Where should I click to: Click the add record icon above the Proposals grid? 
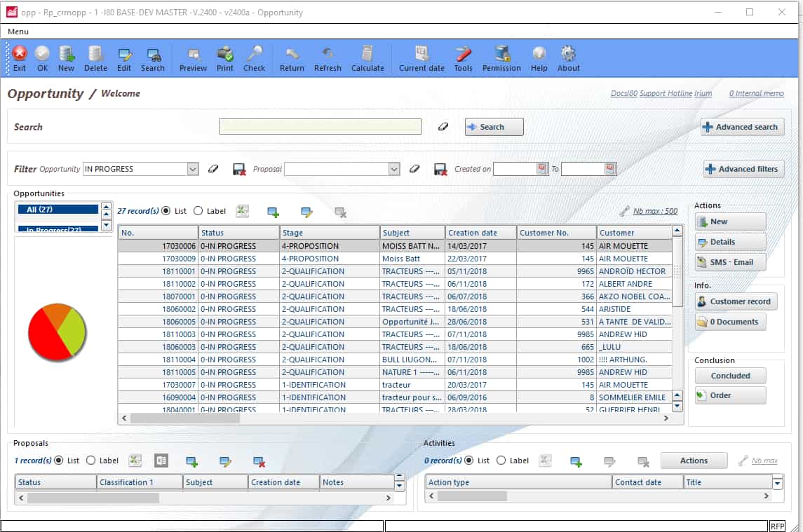191,460
